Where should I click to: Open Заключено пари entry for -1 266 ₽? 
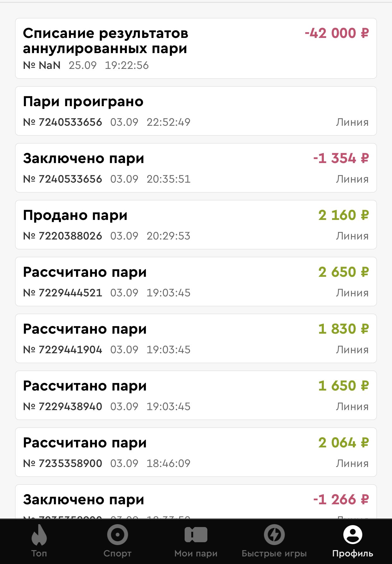pyautogui.click(x=196, y=502)
